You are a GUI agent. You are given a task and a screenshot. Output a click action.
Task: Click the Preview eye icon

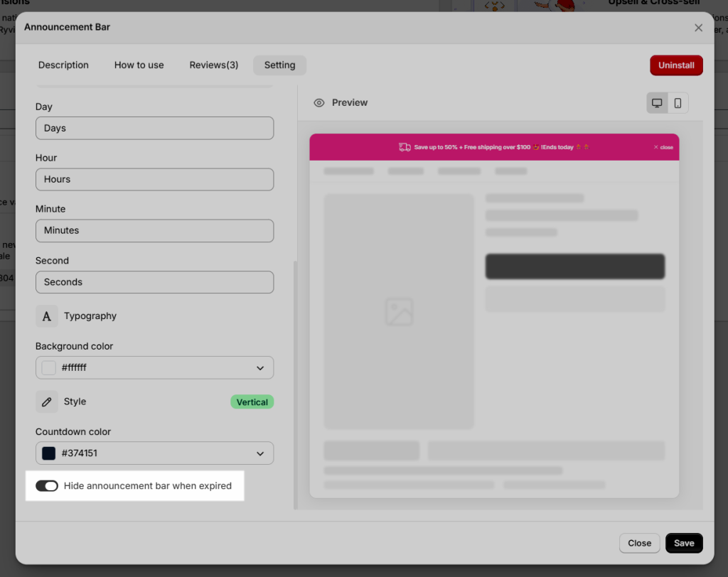[319, 102]
